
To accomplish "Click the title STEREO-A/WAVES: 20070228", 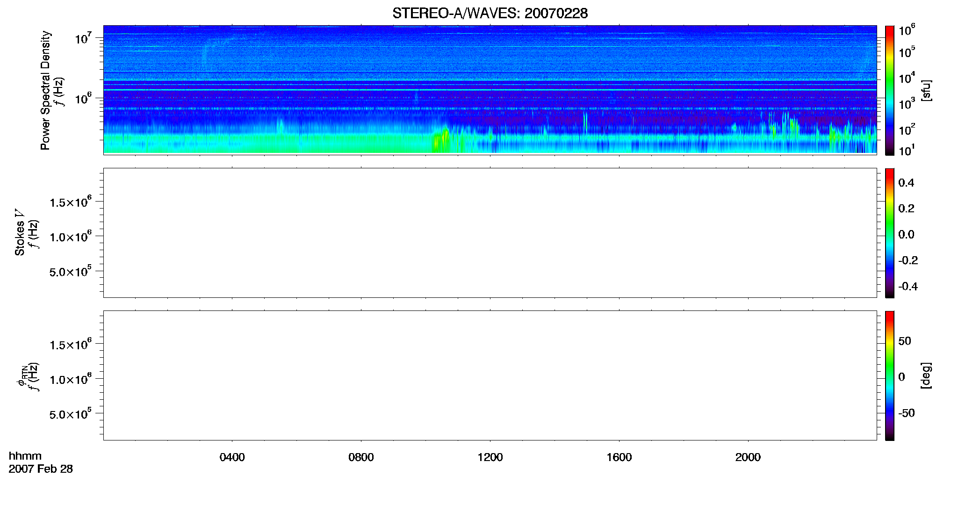I will (490, 13).
